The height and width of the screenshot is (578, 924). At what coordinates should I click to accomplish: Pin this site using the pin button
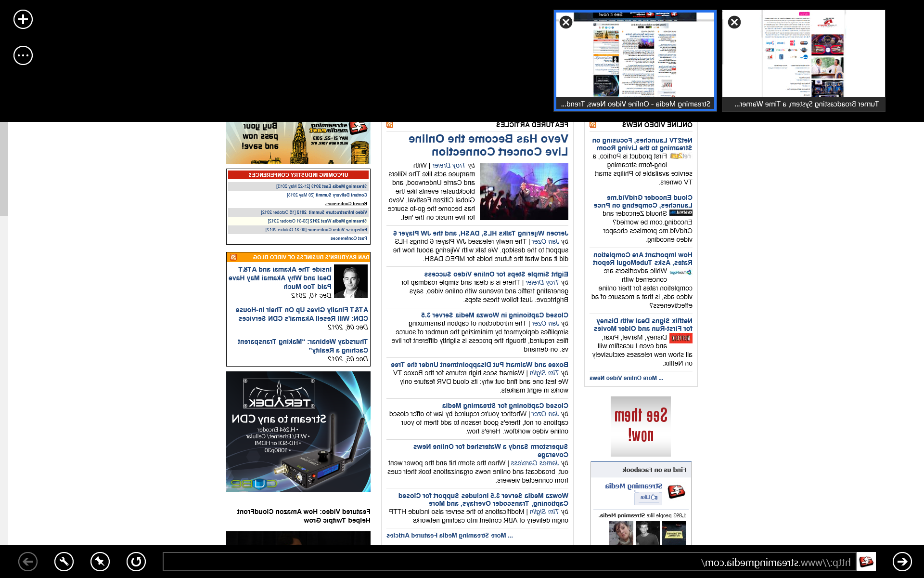pos(100,562)
